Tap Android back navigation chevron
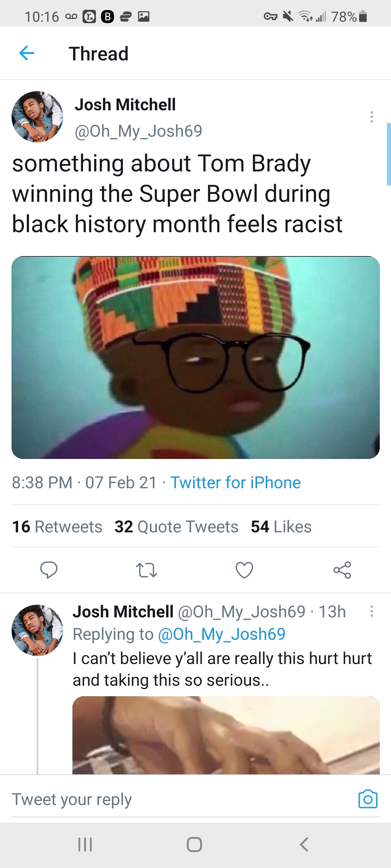The image size is (391, 868). (x=304, y=844)
